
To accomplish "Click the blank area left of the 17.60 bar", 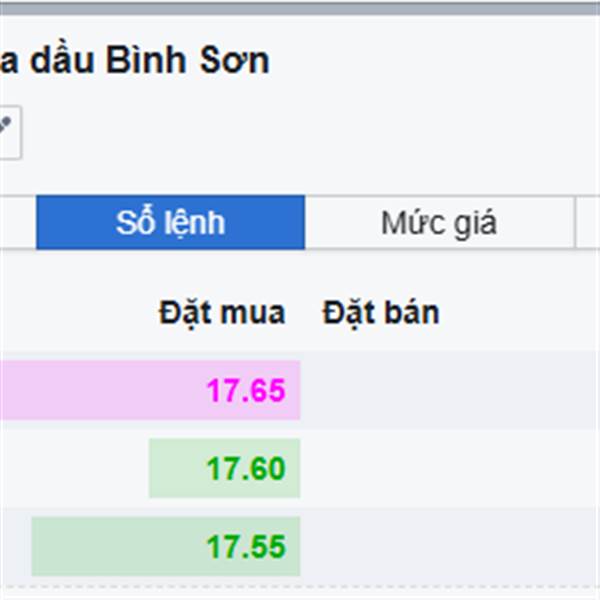I will [x=70, y=468].
